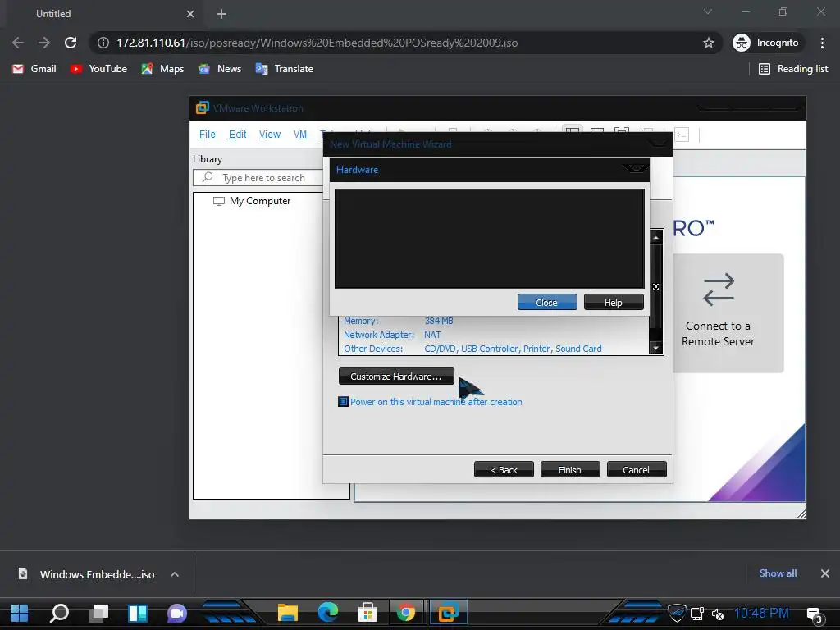Open the VM menu in VMware
This screenshot has height=630, width=840.
tap(300, 135)
